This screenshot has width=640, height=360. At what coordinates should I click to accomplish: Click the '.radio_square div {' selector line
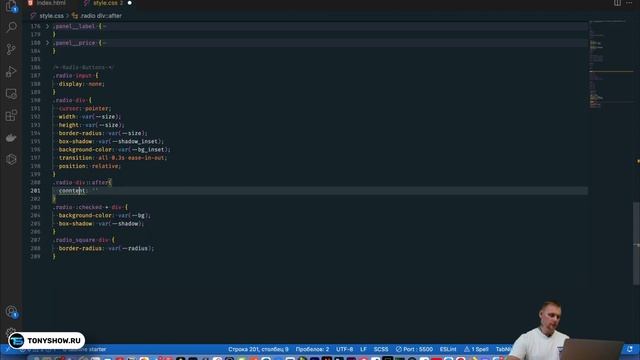tap(84, 240)
